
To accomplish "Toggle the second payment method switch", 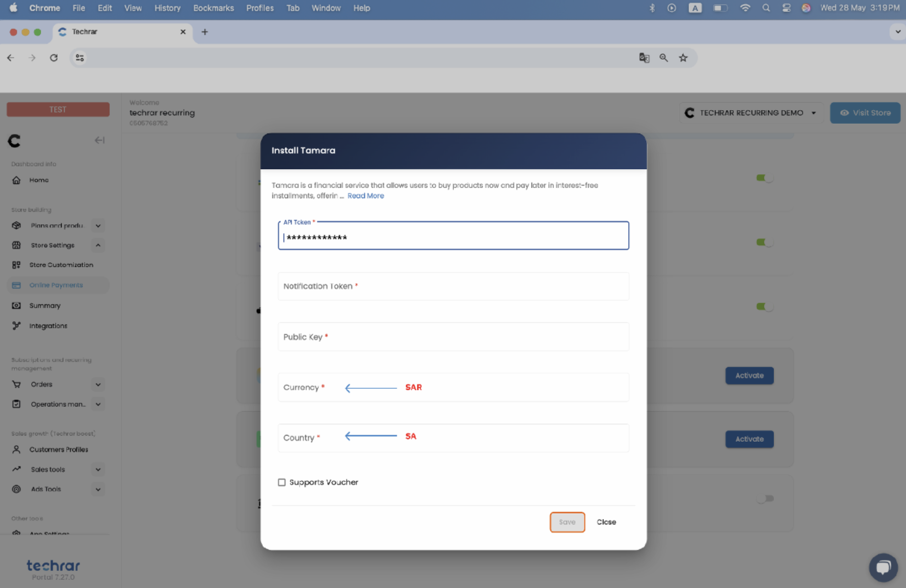I will (x=764, y=242).
